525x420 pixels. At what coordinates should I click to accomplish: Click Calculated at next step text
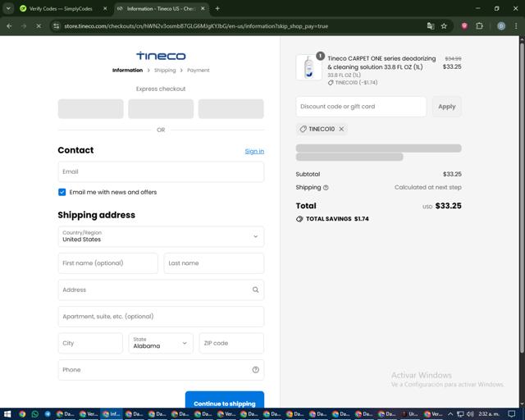click(428, 187)
